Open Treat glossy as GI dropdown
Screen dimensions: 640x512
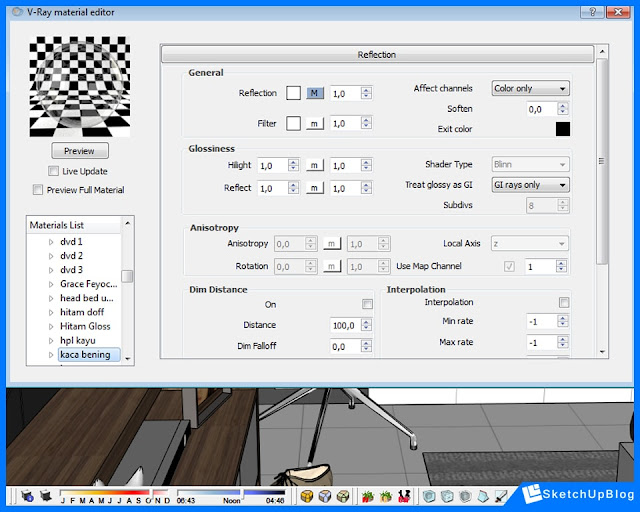[x=530, y=185]
